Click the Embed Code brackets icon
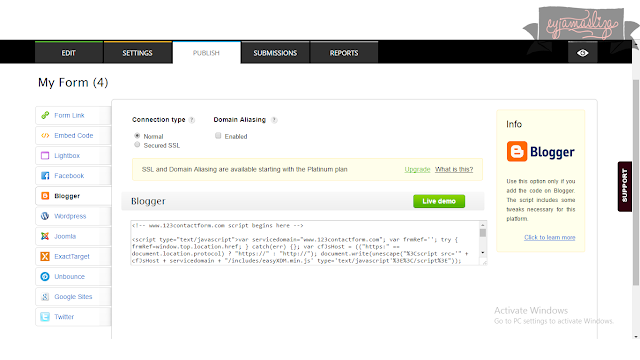This screenshot has height=360, width=640. 45,136
